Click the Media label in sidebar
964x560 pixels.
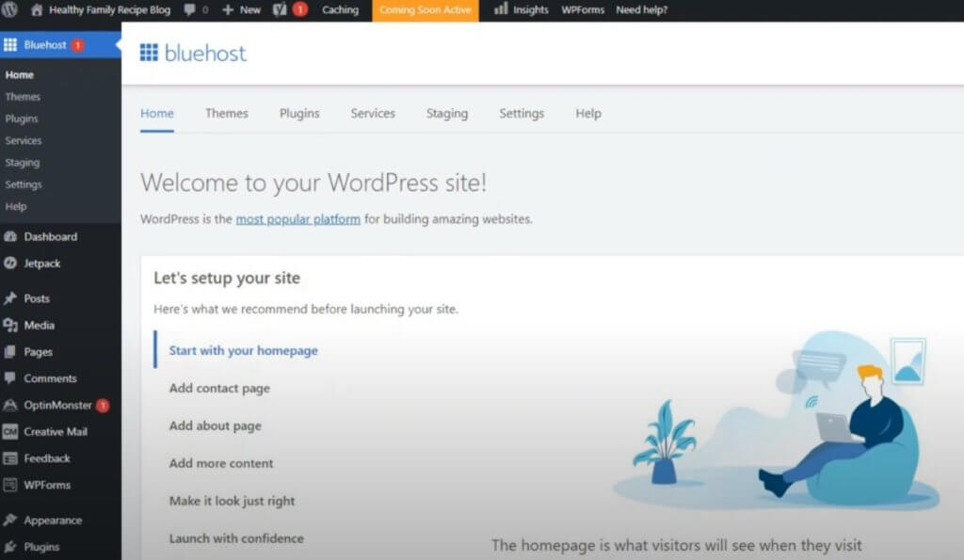[x=40, y=326]
